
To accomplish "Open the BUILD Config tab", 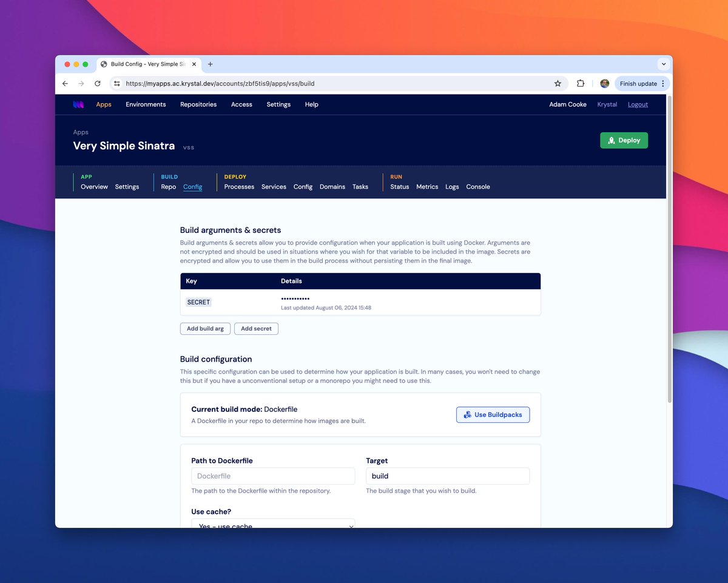I will tap(193, 187).
